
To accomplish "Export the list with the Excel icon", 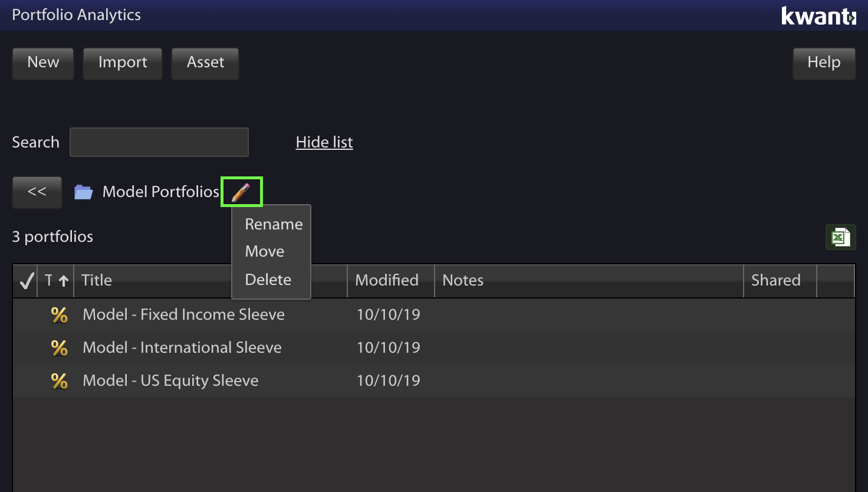I will tap(840, 237).
